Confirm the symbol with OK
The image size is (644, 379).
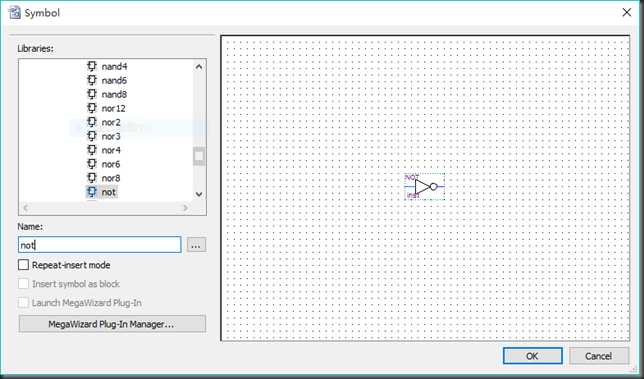[x=533, y=356]
